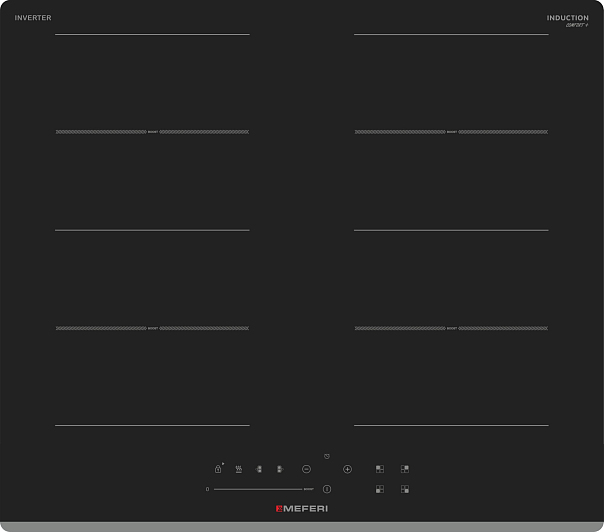Select the front-right zone selector icon
604x532 pixels.
pos(405,489)
